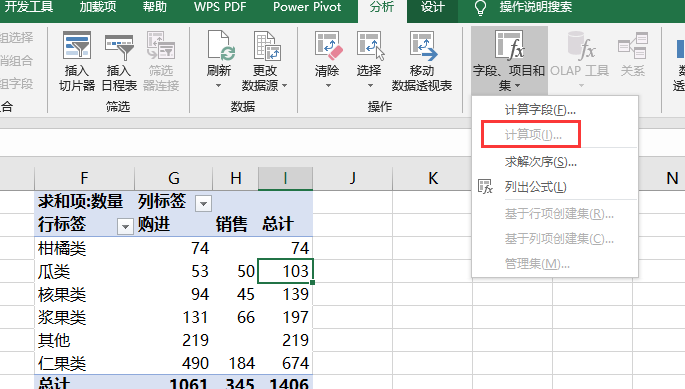The width and height of the screenshot is (685, 389).
Task: Select column I header
Action: (x=285, y=178)
